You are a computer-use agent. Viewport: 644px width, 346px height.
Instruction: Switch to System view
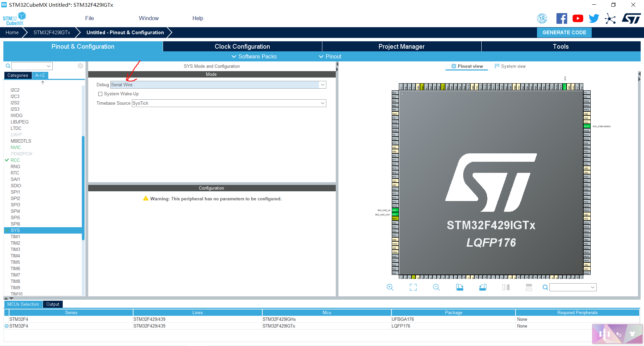510,66
